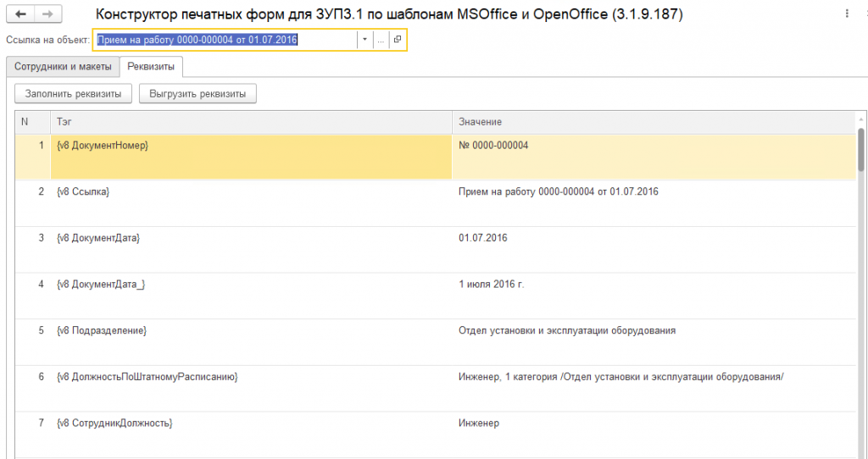
Task: Switch to the Сотрудники и макеты tab
Action: (x=63, y=66)
